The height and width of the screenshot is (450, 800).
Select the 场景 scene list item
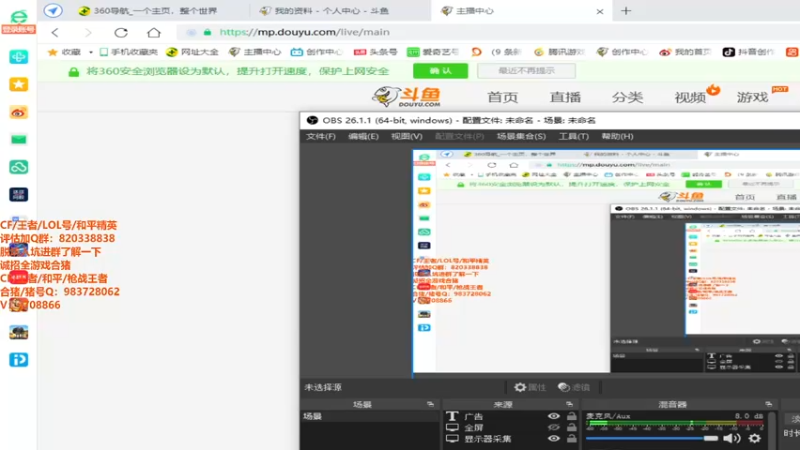point(370,416)
